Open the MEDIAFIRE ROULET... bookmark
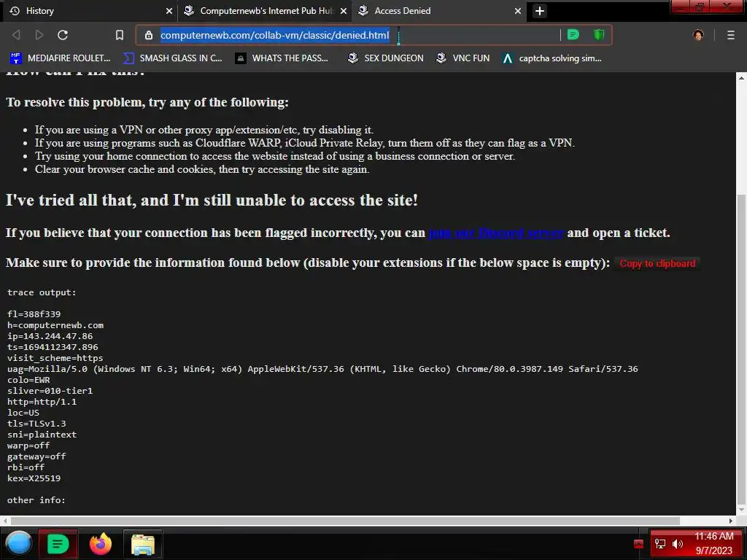The image size is (747, 560). coord(60,58)
